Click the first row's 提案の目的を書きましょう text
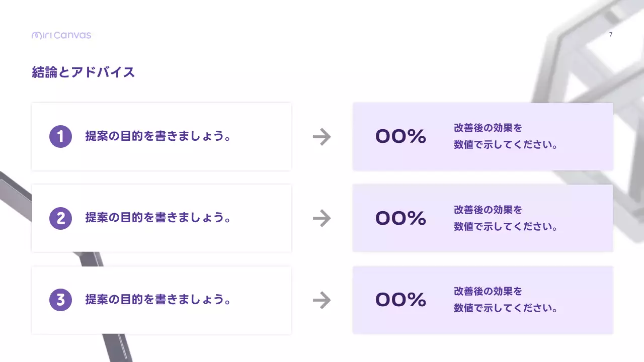Viewport: 644px width, 362px height. [158, 136]
